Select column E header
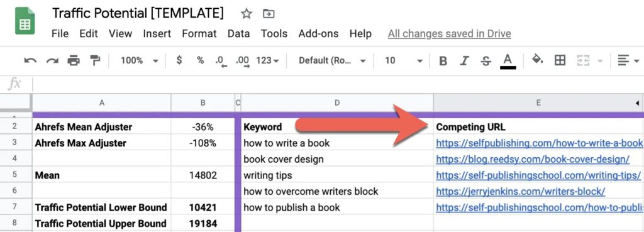The image size is (644, 232). [538, 102]
